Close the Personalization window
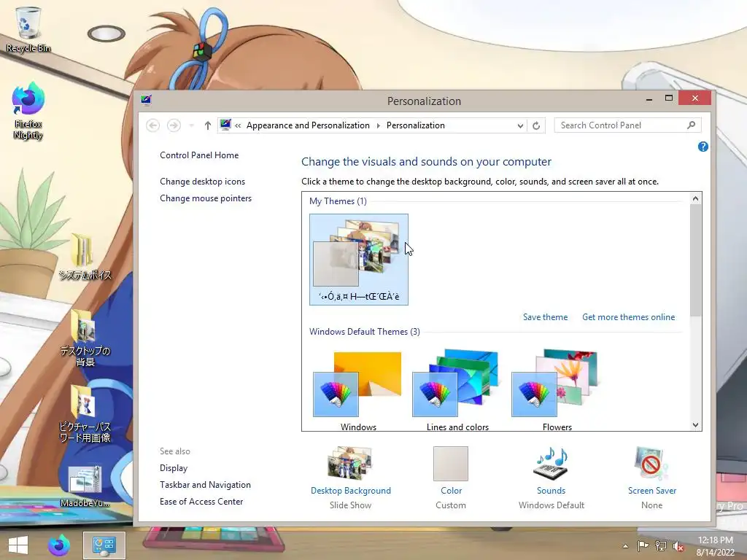Viewport: 747px width, 560px height. (695, 98)
